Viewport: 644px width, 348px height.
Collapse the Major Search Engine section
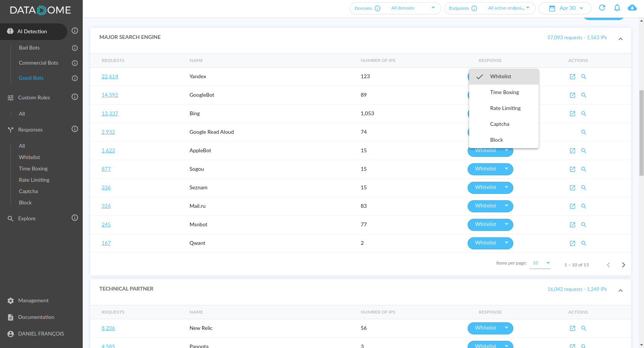[620, 39]
